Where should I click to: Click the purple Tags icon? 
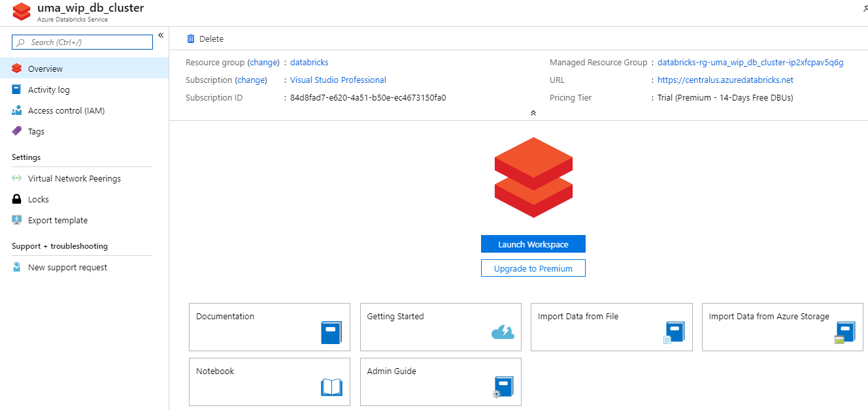coord(17,131)
